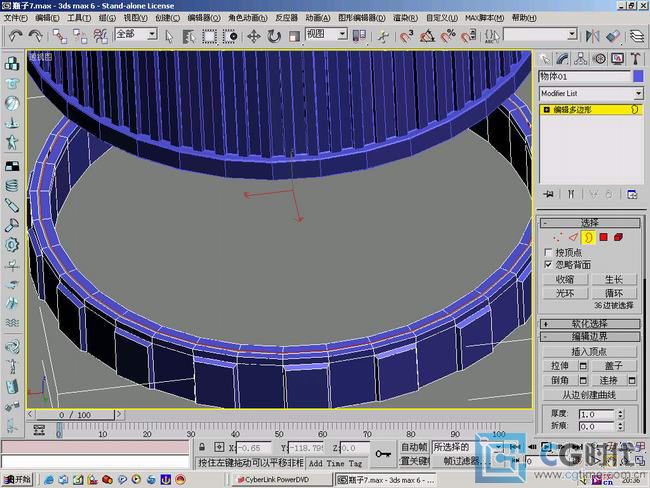
Task: Activate the Select Object arrow tool
Action: (x=169, y=36)
